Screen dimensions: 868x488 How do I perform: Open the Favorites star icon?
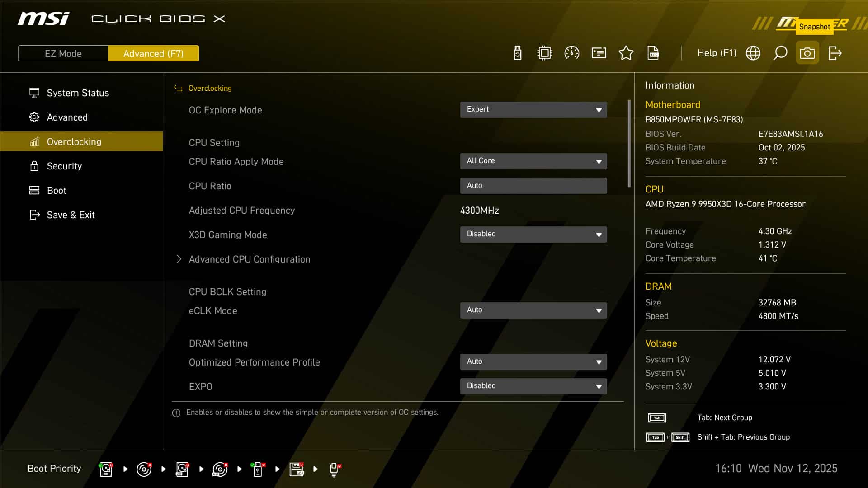pos(626,53)
